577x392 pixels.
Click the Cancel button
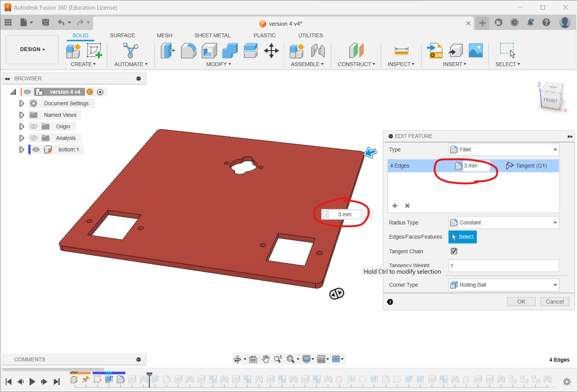pos(554,302)
